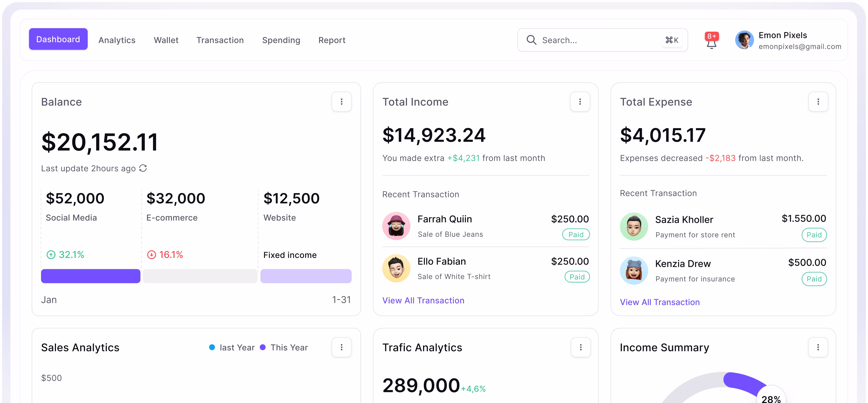Click Sazia Kholler's avatar
This screenshot has height=403, width=868.
634,226
